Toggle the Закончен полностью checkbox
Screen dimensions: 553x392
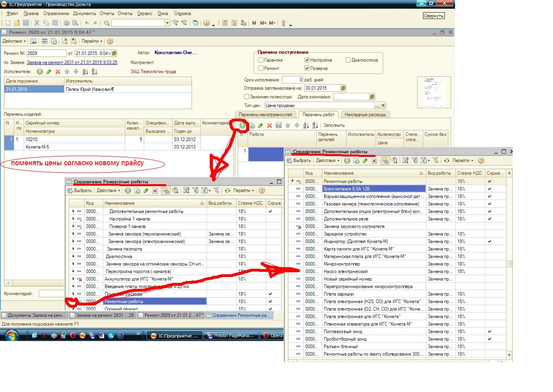tap(246, 97)
